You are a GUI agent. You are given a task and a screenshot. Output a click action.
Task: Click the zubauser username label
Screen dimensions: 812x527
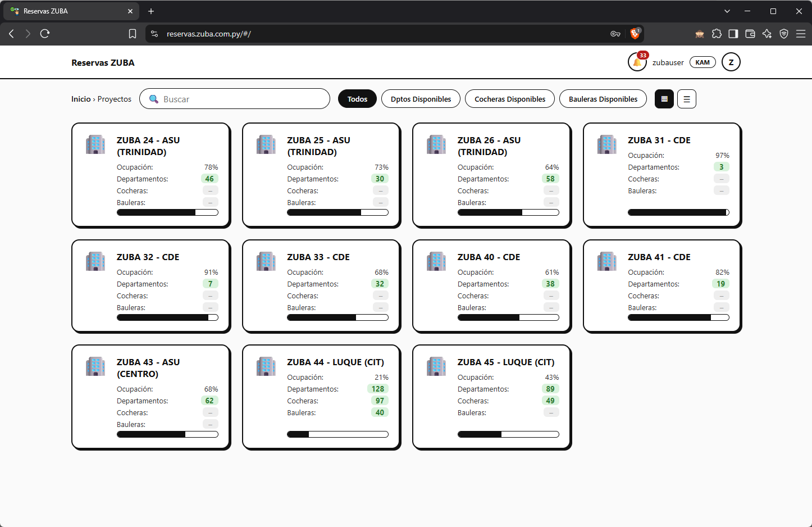(668, 62)
